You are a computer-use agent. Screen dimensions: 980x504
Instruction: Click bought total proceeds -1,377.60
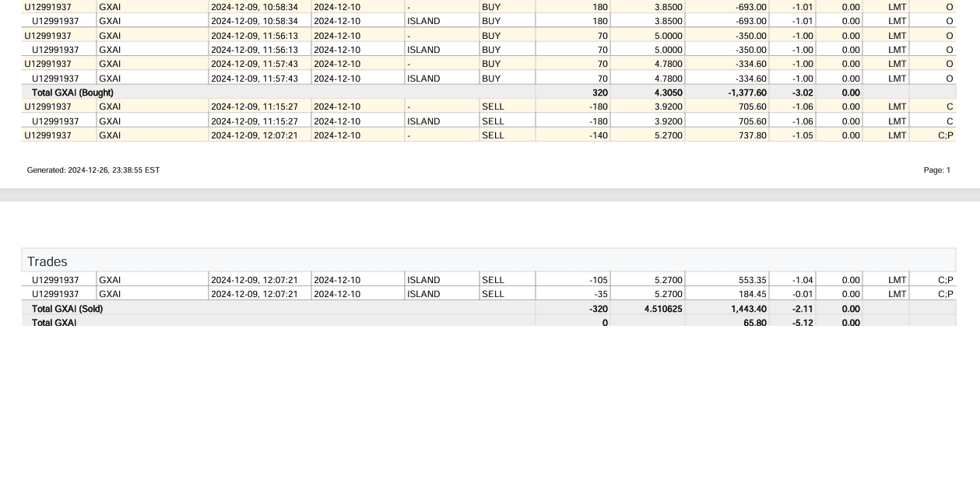coord(747,93)
